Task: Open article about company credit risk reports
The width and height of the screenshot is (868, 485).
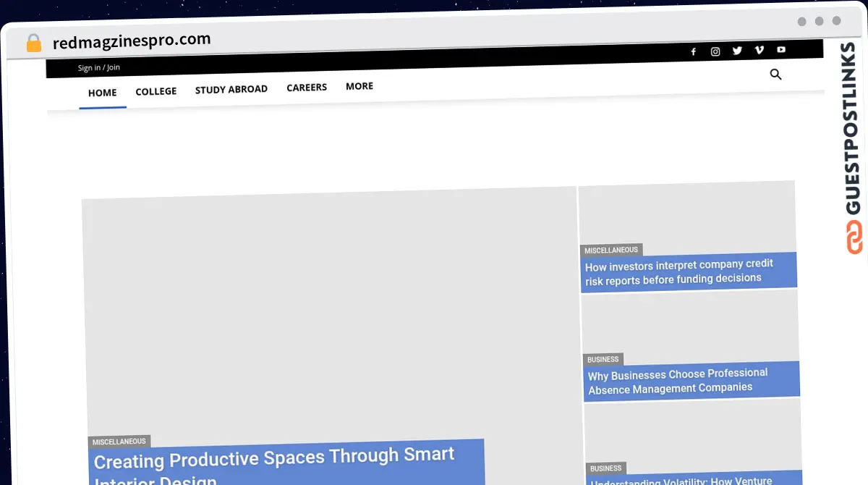Action: pos(679,271)
